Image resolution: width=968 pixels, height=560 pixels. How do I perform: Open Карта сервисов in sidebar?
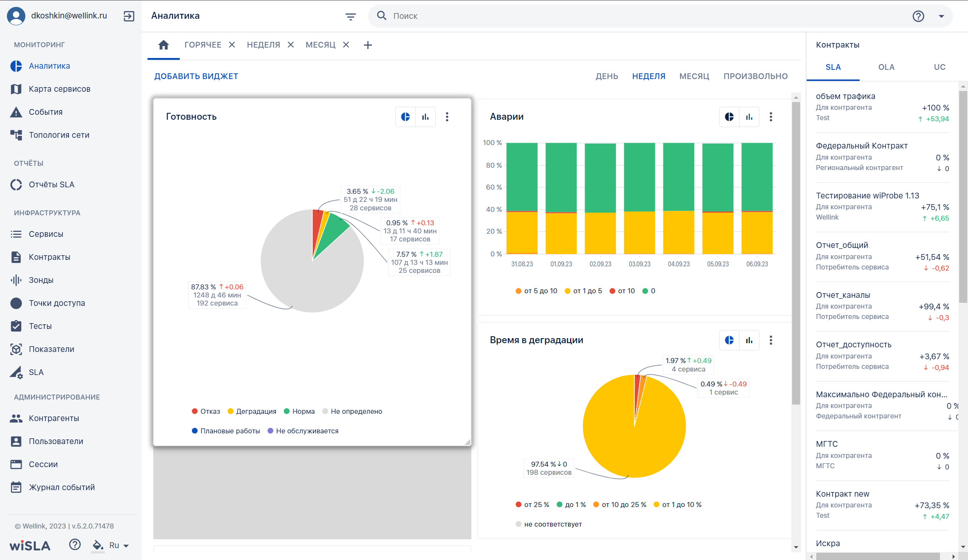click(x=60, y=89)
